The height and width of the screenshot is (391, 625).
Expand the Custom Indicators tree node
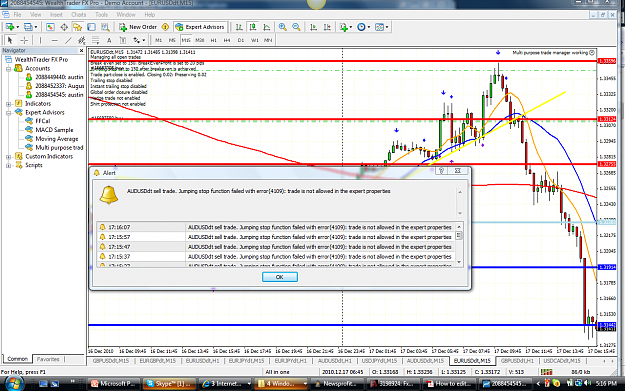pos(8,157)
